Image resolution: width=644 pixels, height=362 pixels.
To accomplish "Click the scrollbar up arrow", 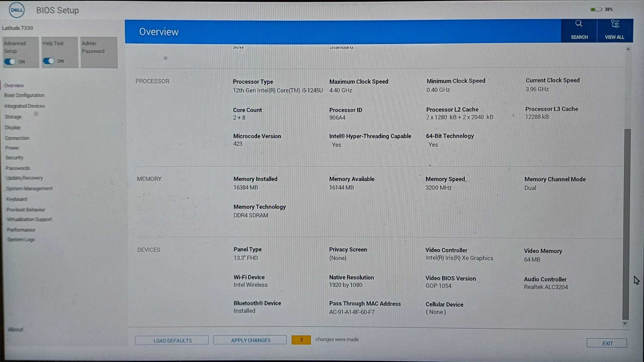I will [628, 49].
